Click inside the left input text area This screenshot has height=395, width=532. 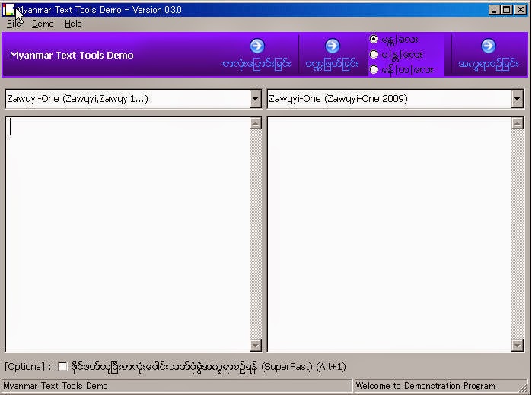(128, 234)
